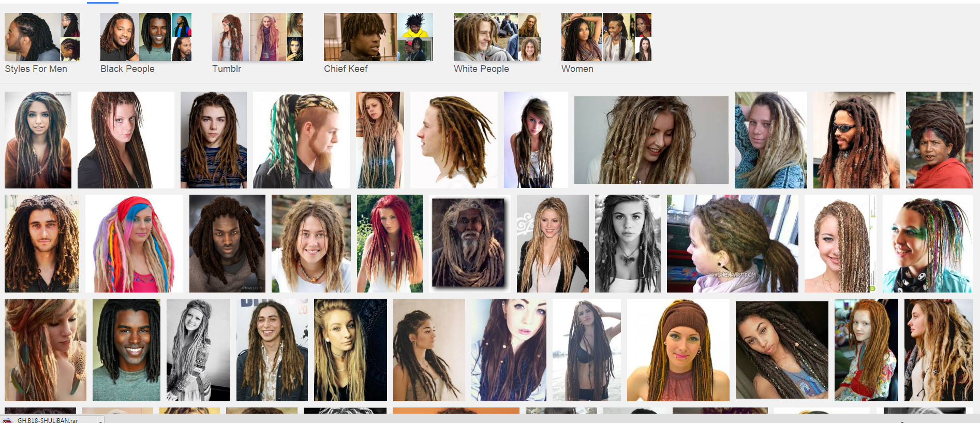980x423 pixels.
Task: Open profile thumbnail of man on white background
Action: pyautogui.click(x=454, y=140)
